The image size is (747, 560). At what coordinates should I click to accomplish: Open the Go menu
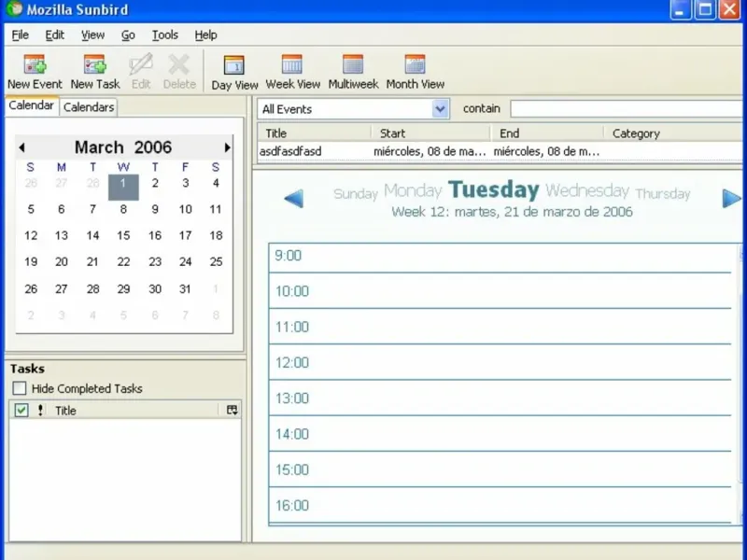click(128, 35)
